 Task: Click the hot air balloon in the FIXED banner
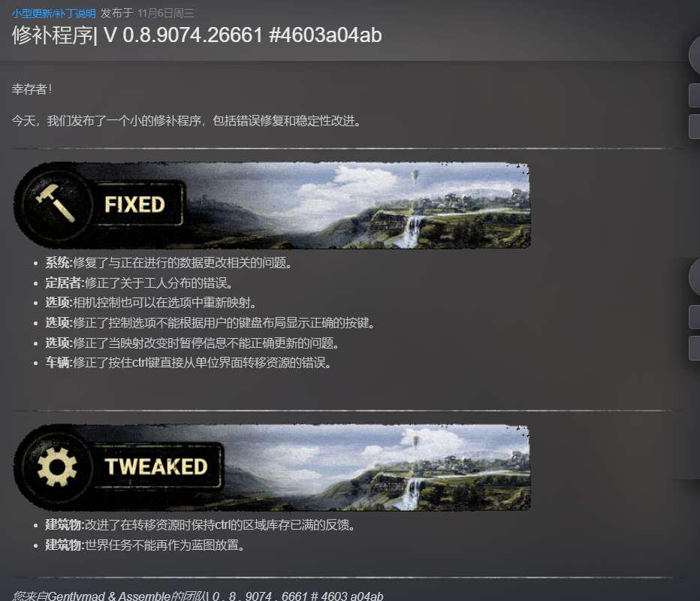[x=415, y=176]
